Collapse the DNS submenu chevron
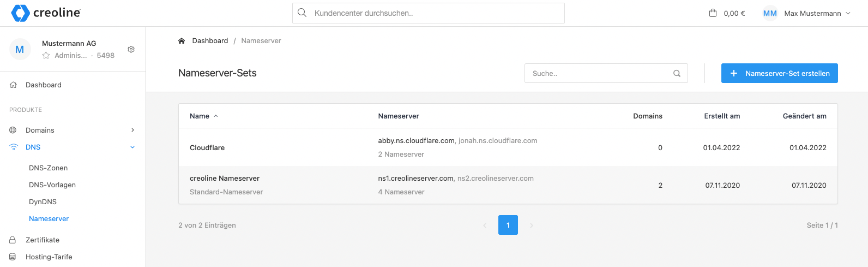 [x=132, y=147]
